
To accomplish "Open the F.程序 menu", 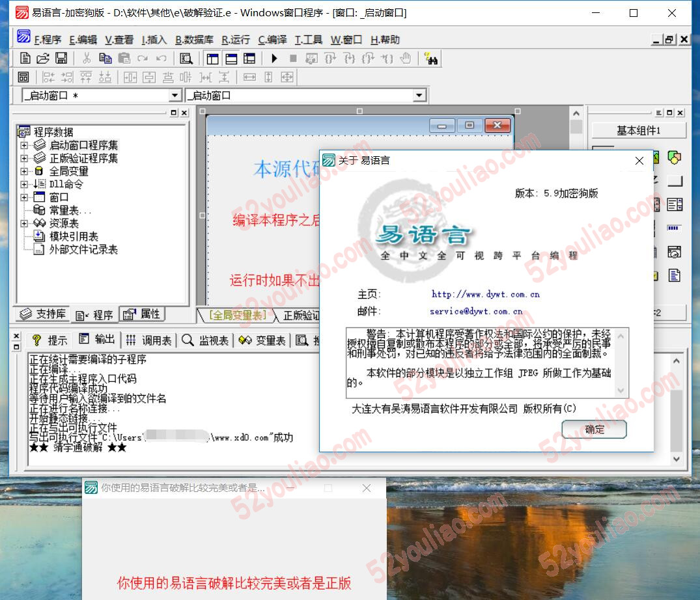I will 48,40.
